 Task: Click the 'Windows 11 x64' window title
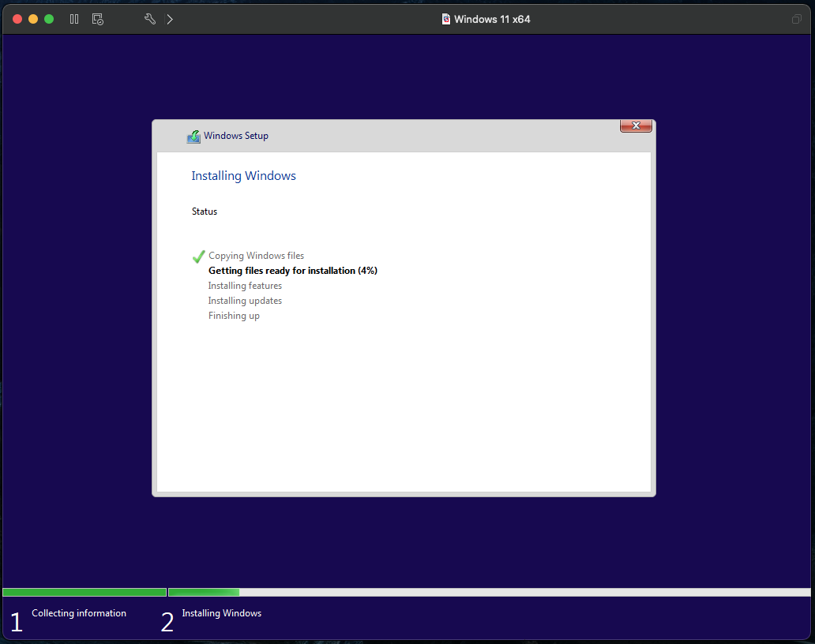pyautogui.click(x=492, y=19)
